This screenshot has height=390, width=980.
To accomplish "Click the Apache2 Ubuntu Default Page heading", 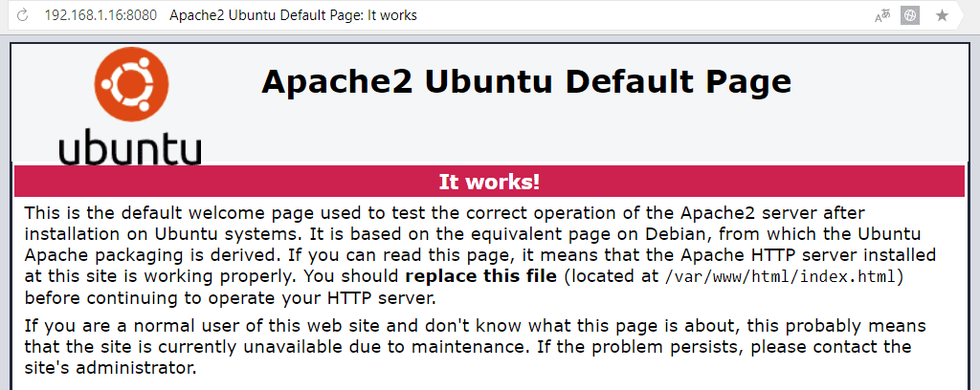I will tap(525, 82).
